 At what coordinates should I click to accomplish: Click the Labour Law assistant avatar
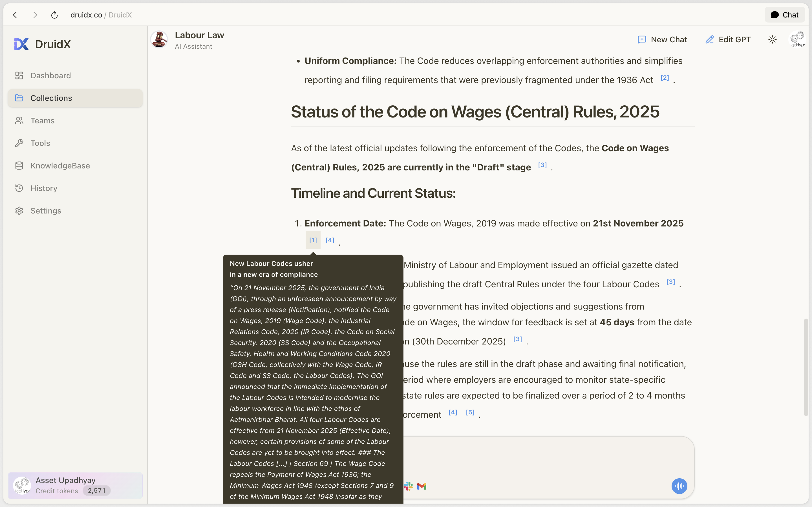[x=159, y=39]
